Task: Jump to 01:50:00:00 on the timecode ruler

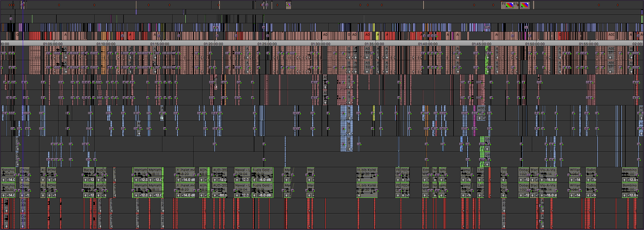Action: click(x=535, y=44)
